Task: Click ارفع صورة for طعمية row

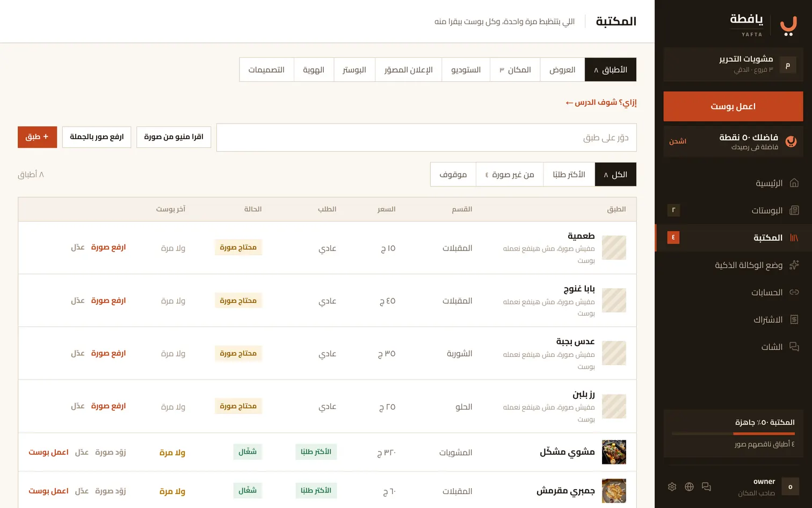Action: (108, 247)
